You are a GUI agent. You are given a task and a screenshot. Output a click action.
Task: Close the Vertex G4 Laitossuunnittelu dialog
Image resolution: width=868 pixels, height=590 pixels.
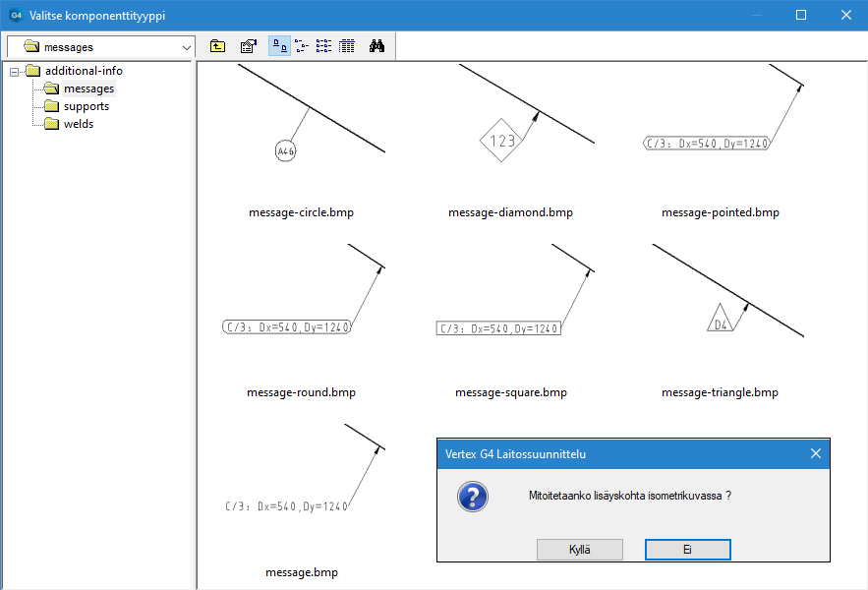tap(815, 453)
